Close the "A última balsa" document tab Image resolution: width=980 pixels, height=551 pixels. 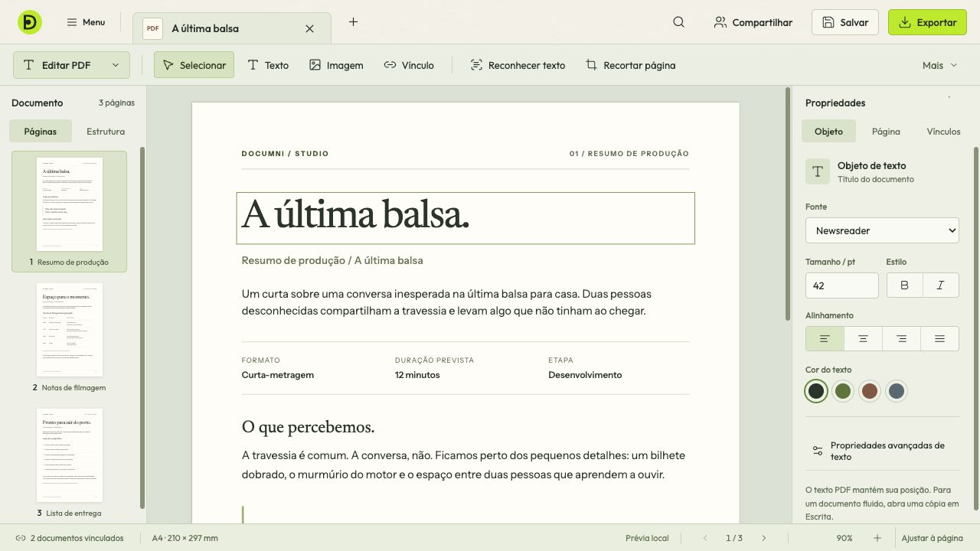(x=309, y=29)
